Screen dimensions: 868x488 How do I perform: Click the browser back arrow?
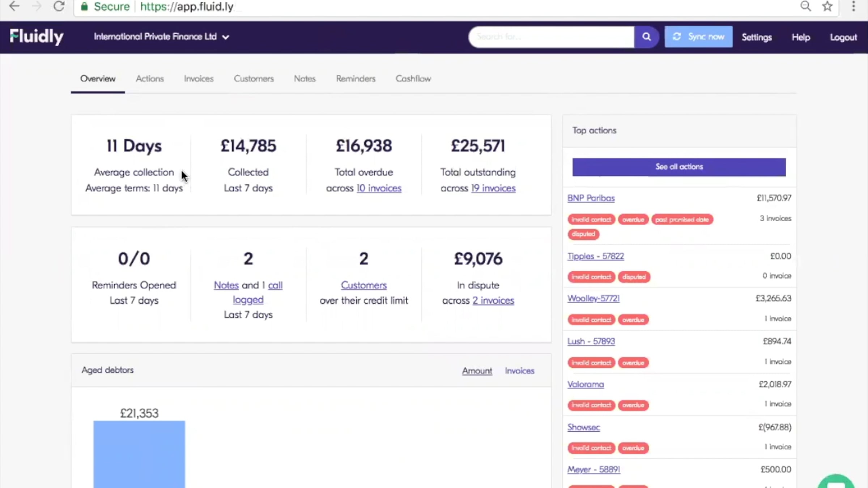tap(14, 6)
